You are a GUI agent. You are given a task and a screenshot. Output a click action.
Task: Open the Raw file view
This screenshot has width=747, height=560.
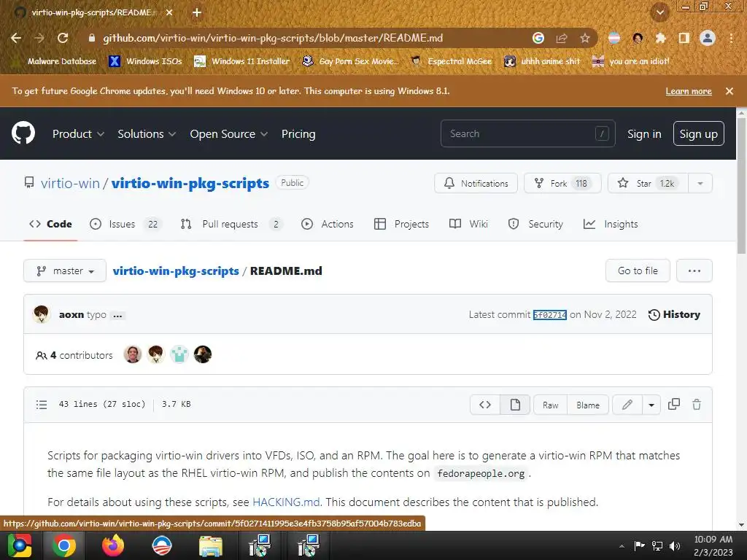[x=550, y=405]
